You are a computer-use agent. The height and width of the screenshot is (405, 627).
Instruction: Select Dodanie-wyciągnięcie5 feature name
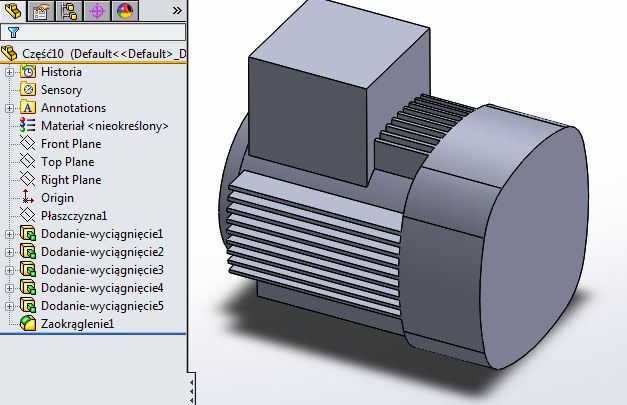point(102,306)
